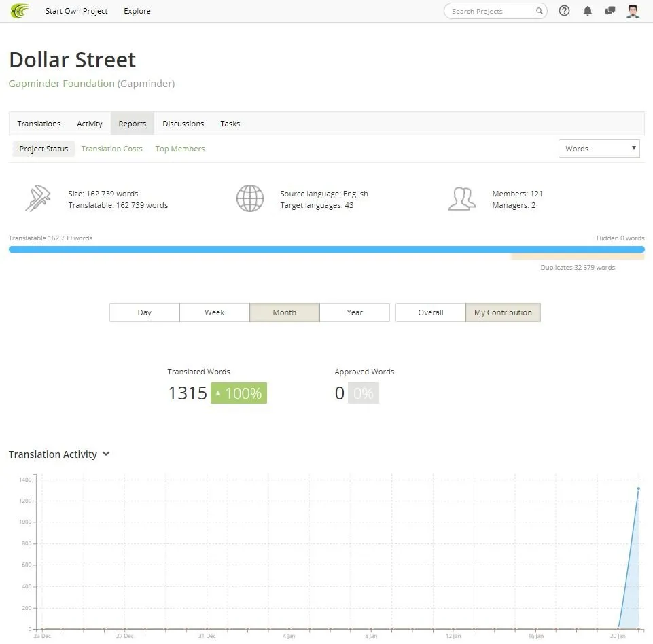Click 'Hidden 0 words' label
Screen dimensions: 653x644
tap(620, 238)
